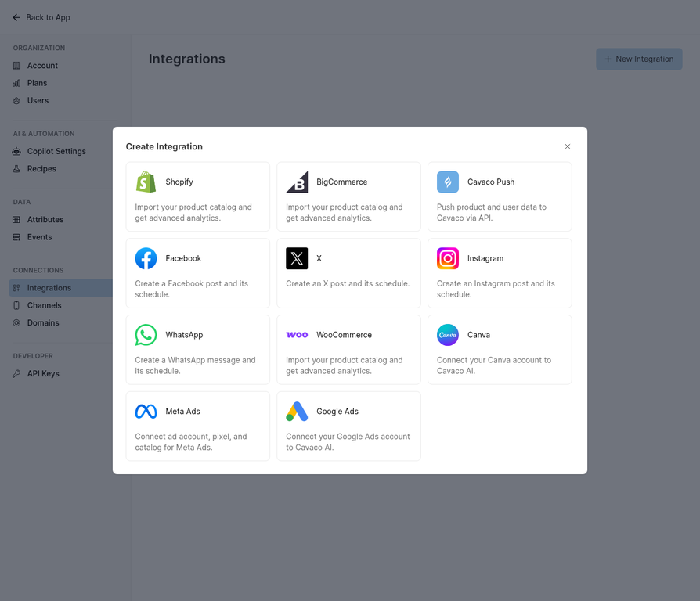700x601 pixels.
Task: Click 'Create an Instagram post' description
Action: [x=496, y=289]
